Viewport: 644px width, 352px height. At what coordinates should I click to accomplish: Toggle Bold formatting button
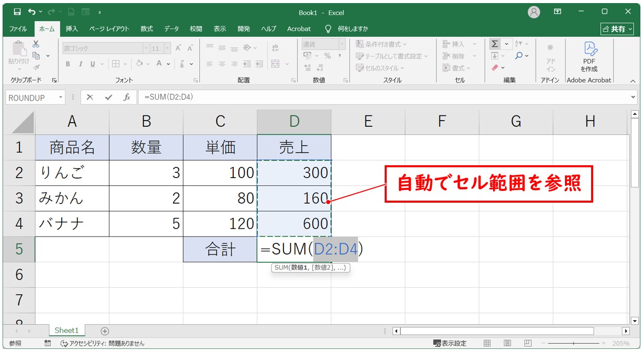point(68,64)
